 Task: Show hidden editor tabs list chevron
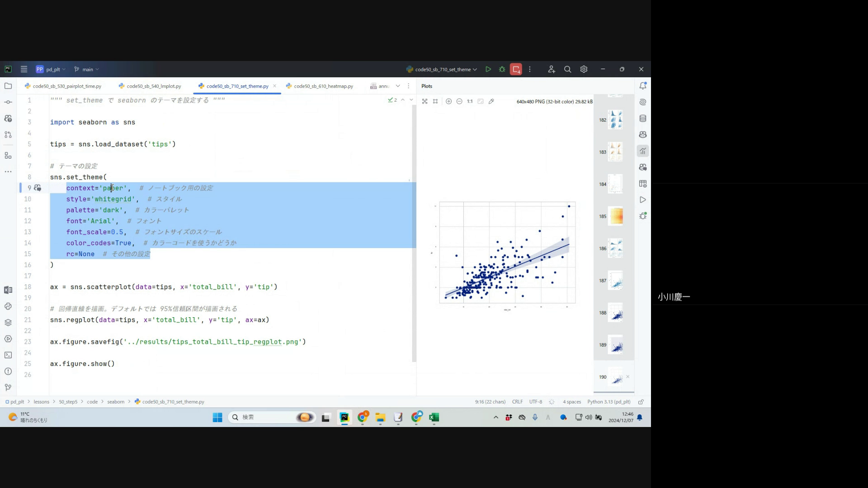[x=398, y=86]
